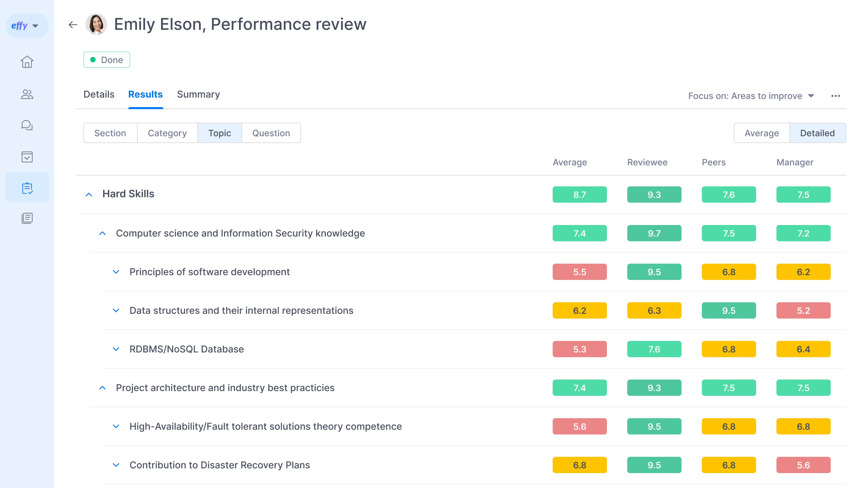
Task: Switch to the Summary tab
Action: click(198, 94)
